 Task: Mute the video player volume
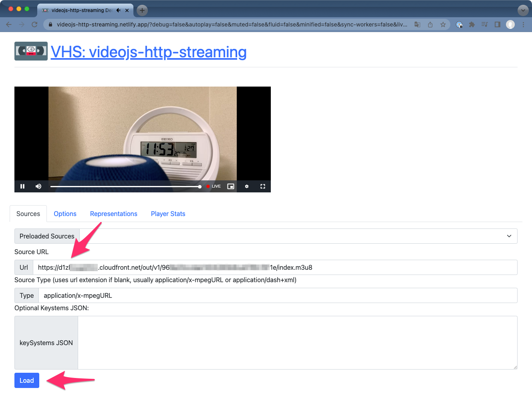[x=38, y=186]
